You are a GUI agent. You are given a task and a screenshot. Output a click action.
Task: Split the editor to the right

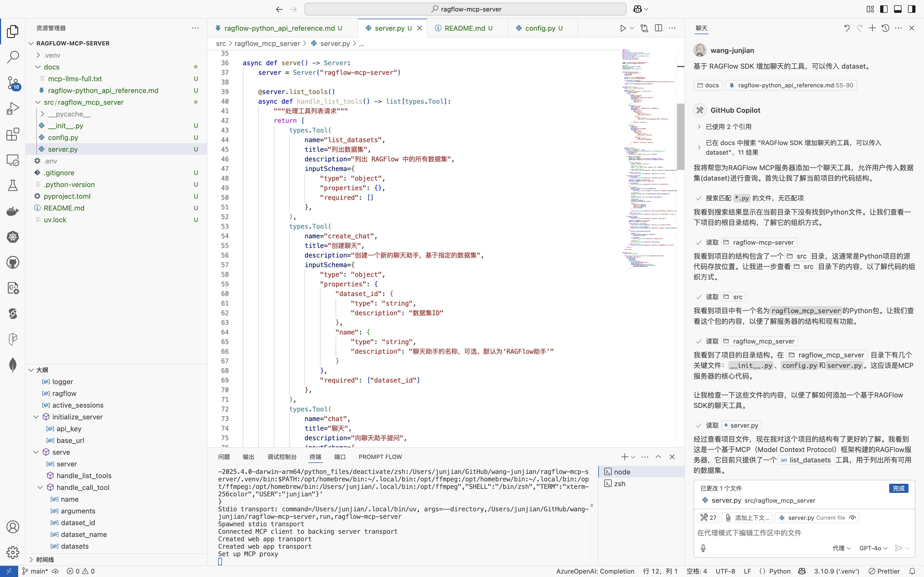(x=658, y=28)
